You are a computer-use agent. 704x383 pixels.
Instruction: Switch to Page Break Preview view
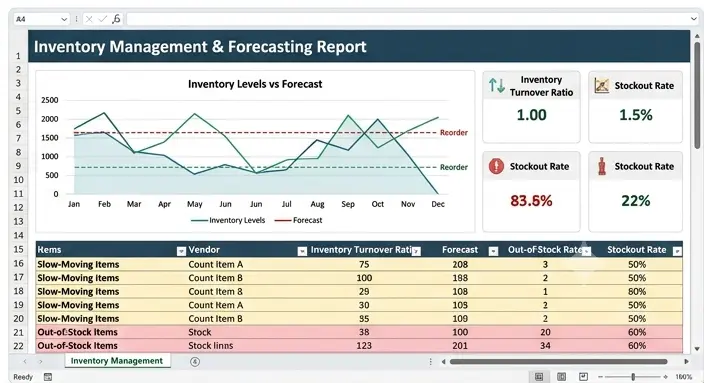pyautogui.click(x=583, y=376)
